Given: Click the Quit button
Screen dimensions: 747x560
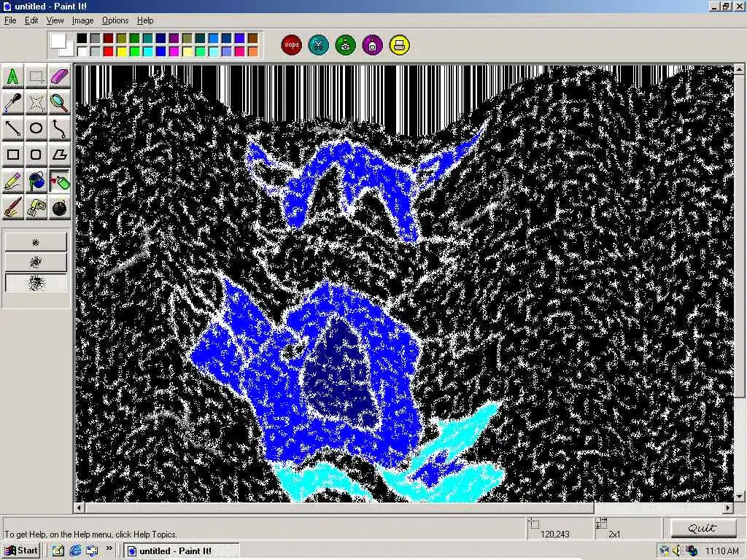Looking at the screenshot, I should pos(703,528).
